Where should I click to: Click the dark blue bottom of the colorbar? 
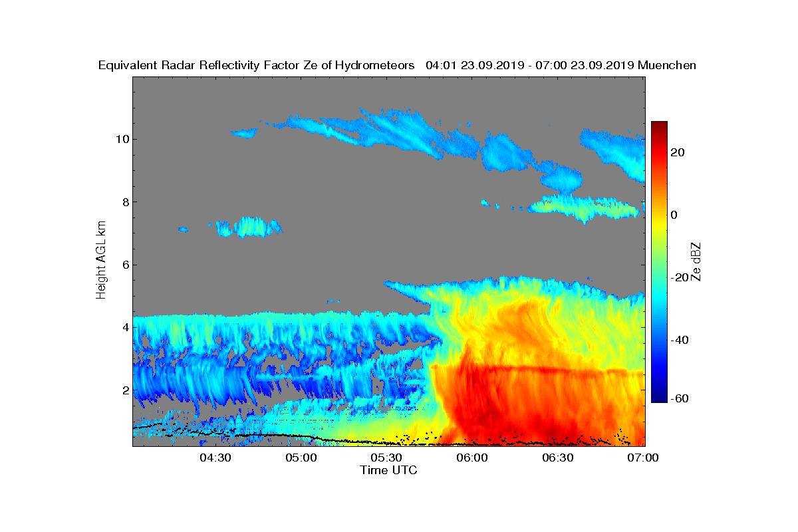click(659, 398)
